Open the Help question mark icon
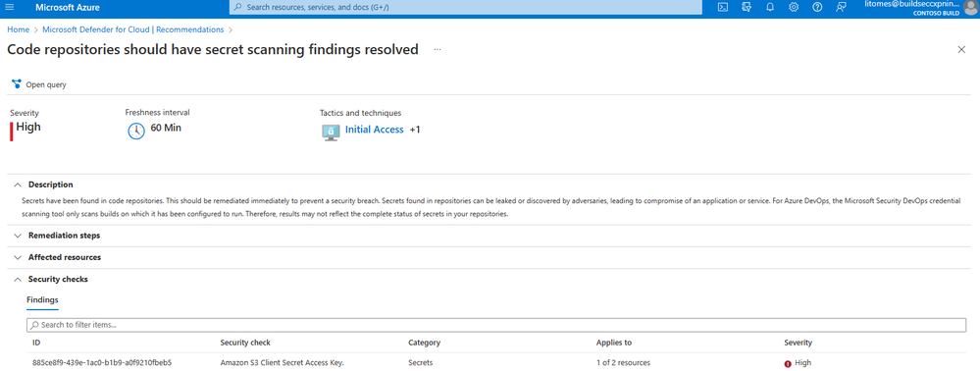Screen dimensions: 980x371 pyautogui.click(x=817, y=8)
